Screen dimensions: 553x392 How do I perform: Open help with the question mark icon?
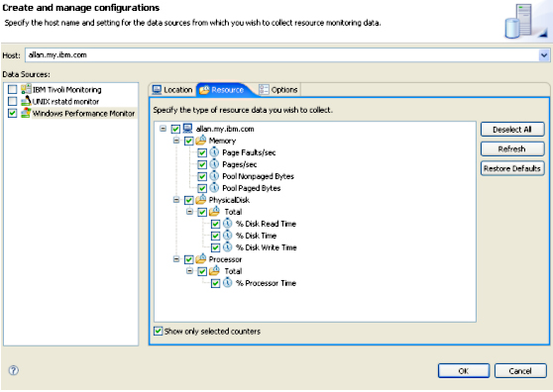click(x=14, y=370)
